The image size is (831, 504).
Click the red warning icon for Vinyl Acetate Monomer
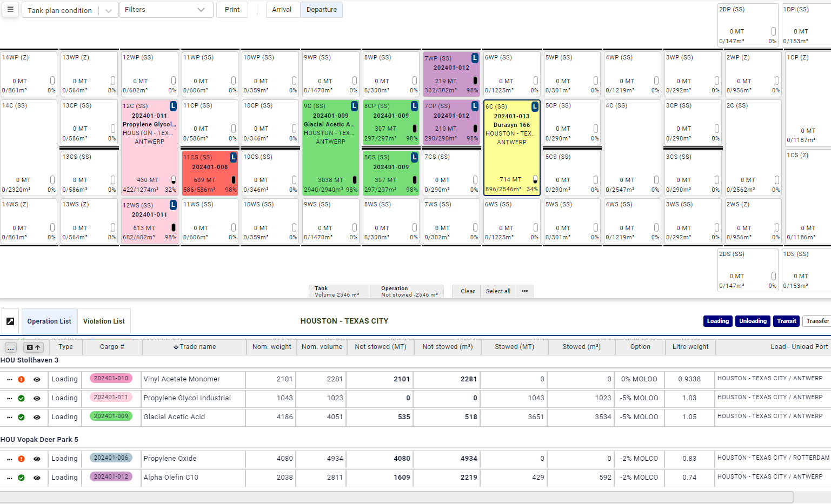[x=22, y=380]
